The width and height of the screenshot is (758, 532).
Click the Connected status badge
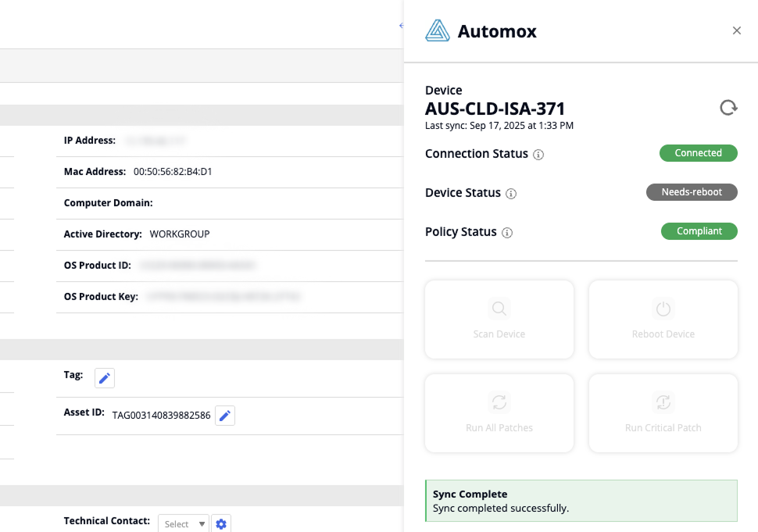[x=699, y=153]
